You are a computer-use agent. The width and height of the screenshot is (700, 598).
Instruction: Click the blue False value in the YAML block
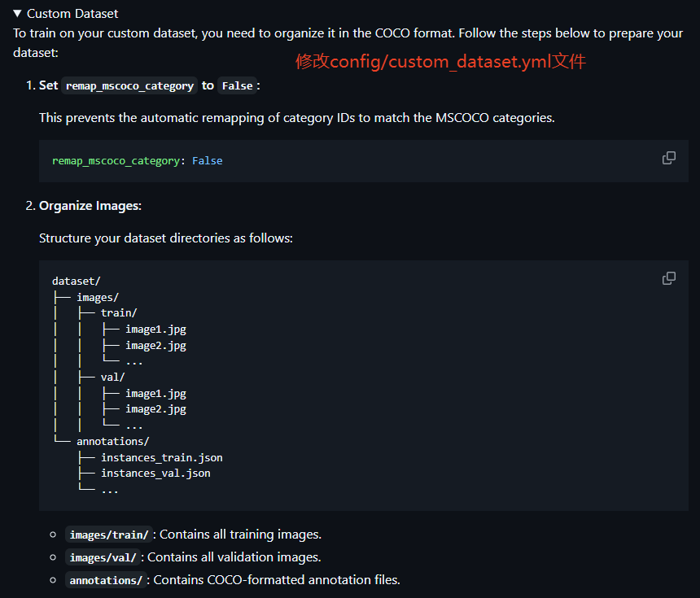point(207,160)
